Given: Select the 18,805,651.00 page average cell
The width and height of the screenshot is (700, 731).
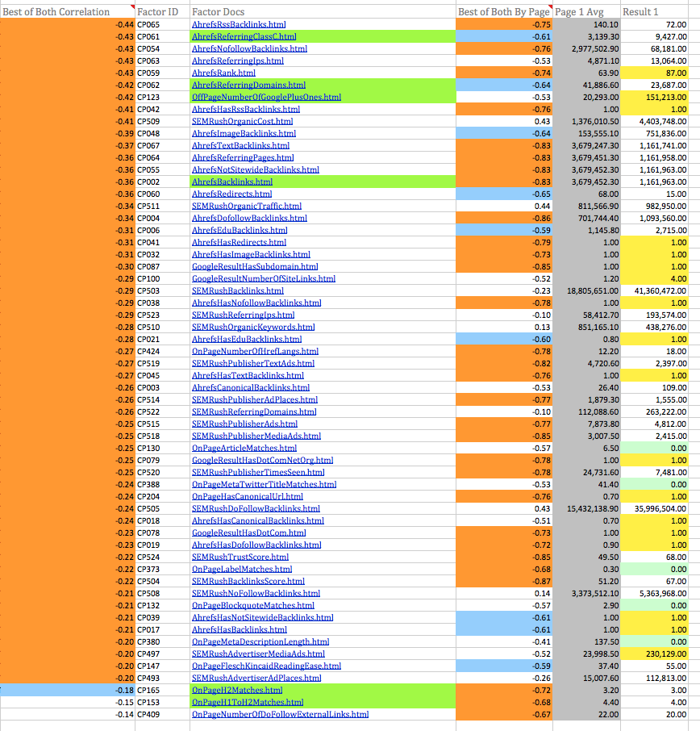Looking at the screenshot, I should point(587,291).
